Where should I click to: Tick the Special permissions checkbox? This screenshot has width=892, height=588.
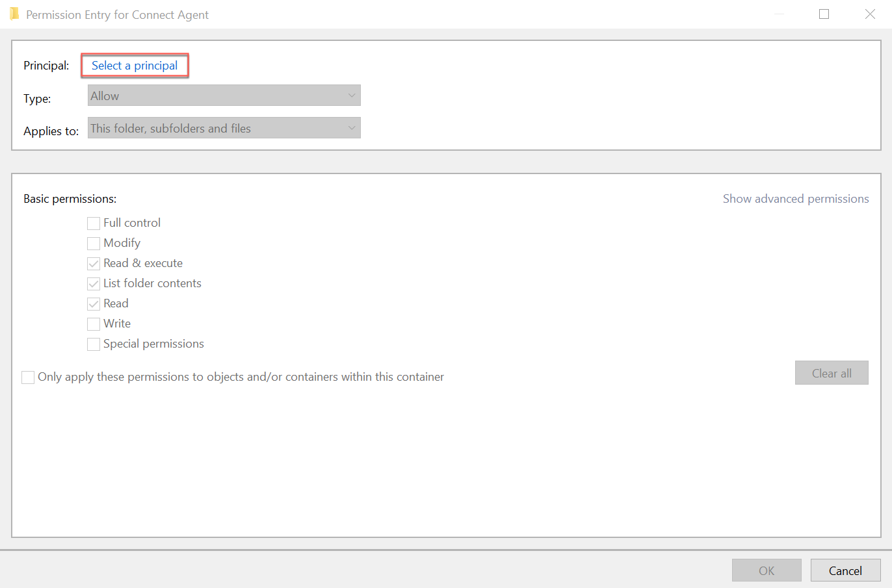pos(94,344)
